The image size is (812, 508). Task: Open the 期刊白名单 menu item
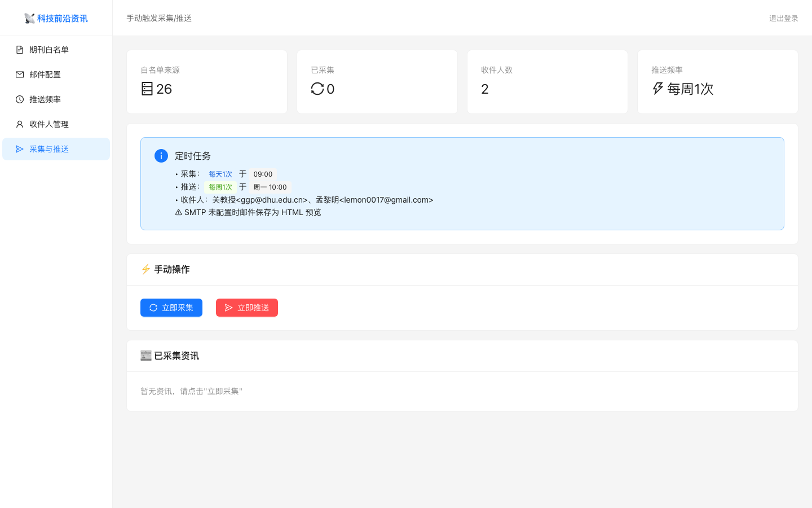[56, 50]
